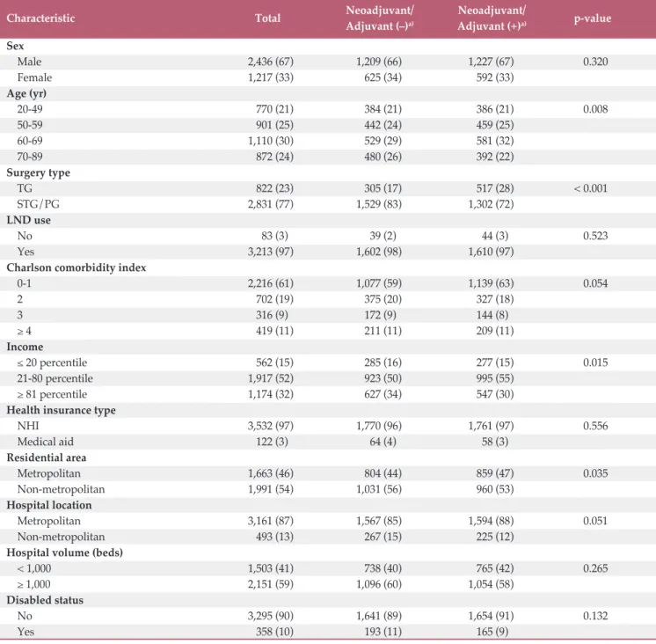Image resolution: width=656 pixels, height=644 pixels.
Task: Select the p-value 0.523
Action: click(x=595, y=236)
